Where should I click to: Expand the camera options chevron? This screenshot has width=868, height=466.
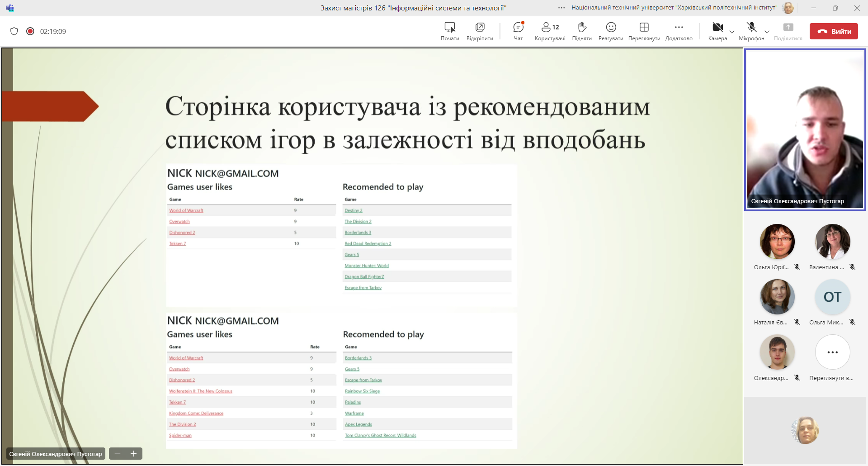click(732, 32)
